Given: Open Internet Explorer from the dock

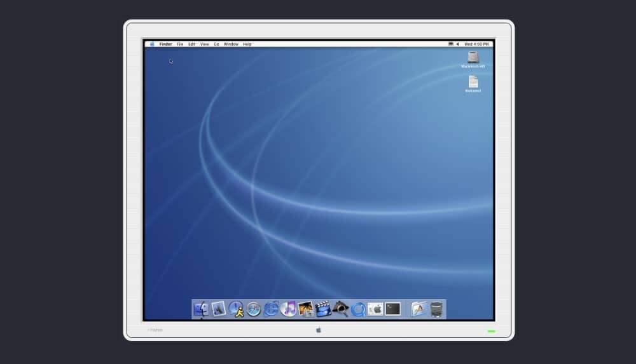Looking at the screenshot, I should (271, 309).
